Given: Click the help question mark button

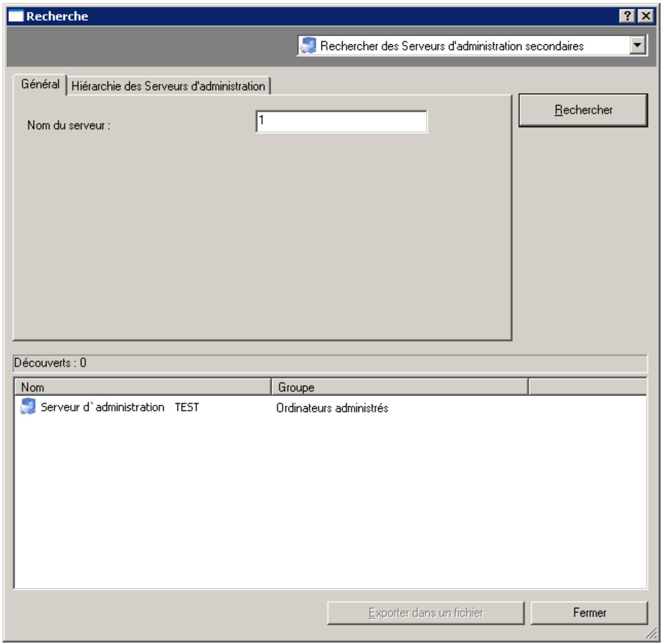Looking at the screenshot, I should [x=627, y=16].
